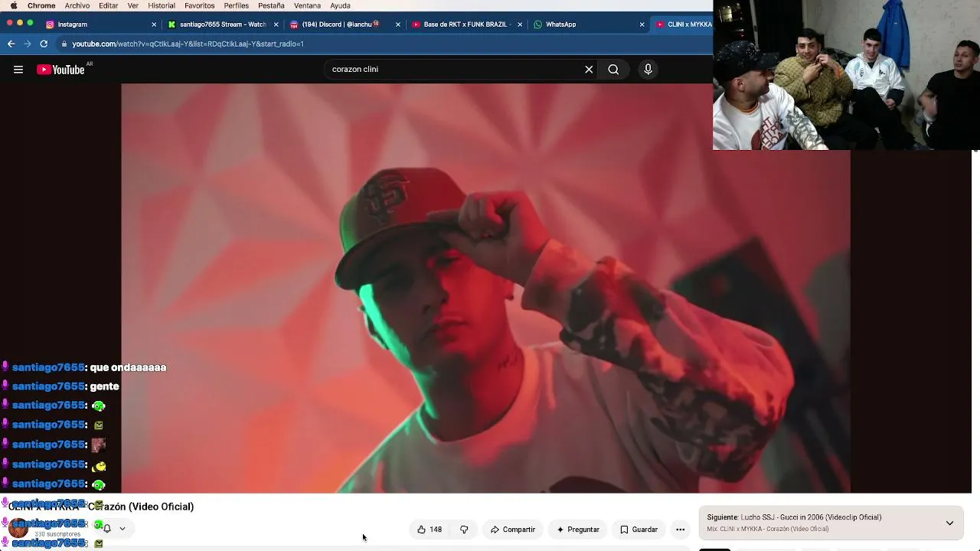980x551 pixels.
Task: Click the video player to pause
Action: (x=485, y=288)
